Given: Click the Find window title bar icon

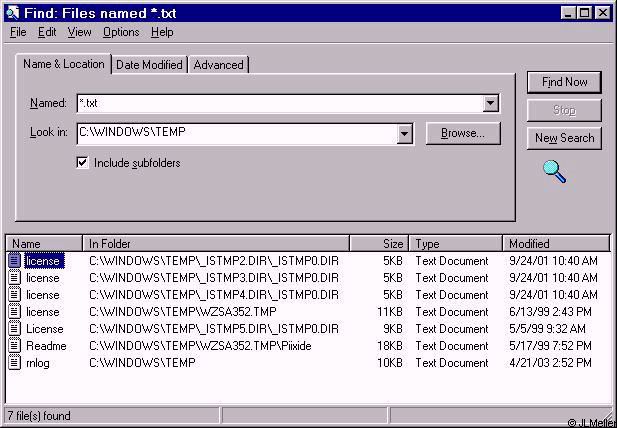Looking at the screenshot, I should [13, 13].
